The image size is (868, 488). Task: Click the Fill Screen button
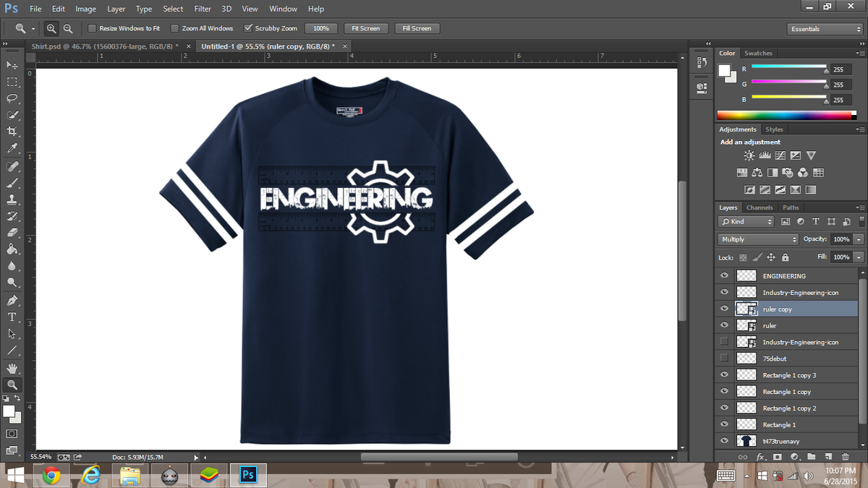coord(417,28)
